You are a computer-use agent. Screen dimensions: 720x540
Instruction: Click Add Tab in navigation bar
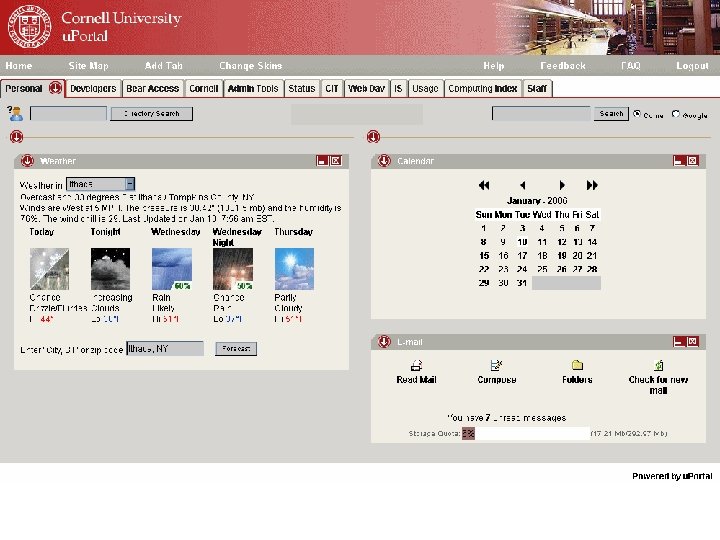163,66
